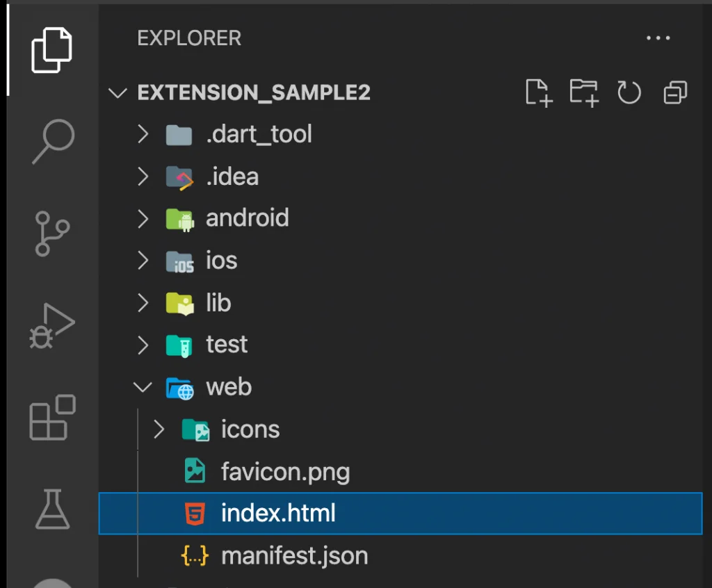Viewport: 712px width, 588px height.
Task: Expand the android folder
Action: point(247,218)
